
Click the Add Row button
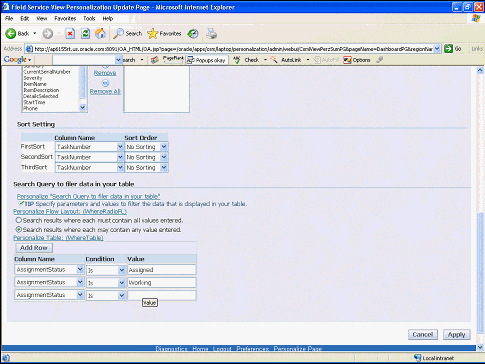click(x=34, y=248)
